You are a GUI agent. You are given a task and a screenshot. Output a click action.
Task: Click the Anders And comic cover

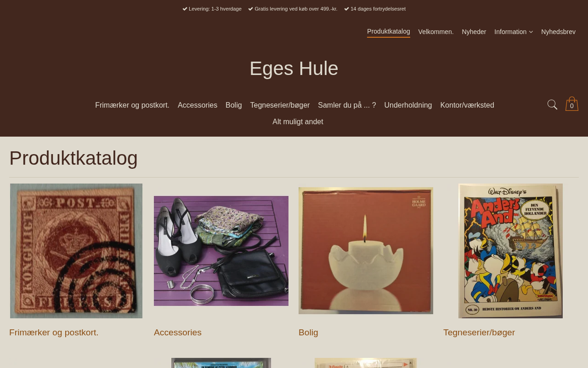[x=510, y=251]
